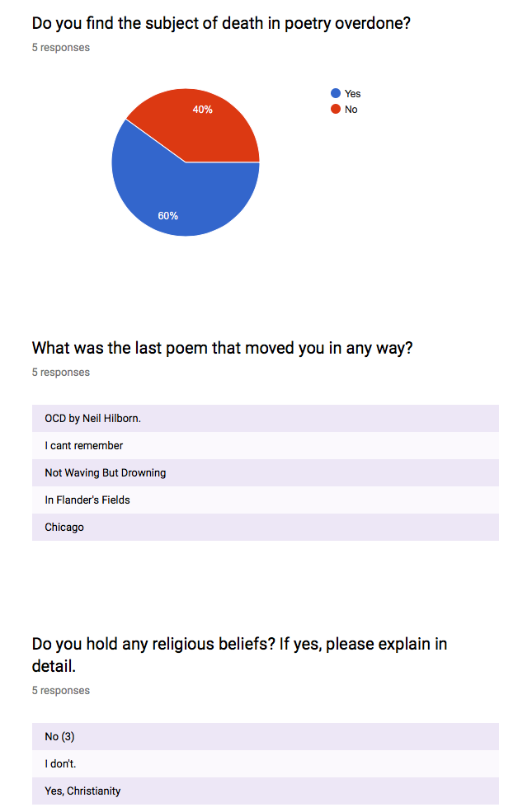
Task: Click the blue 60% pie slice
Action: (173, 202)
